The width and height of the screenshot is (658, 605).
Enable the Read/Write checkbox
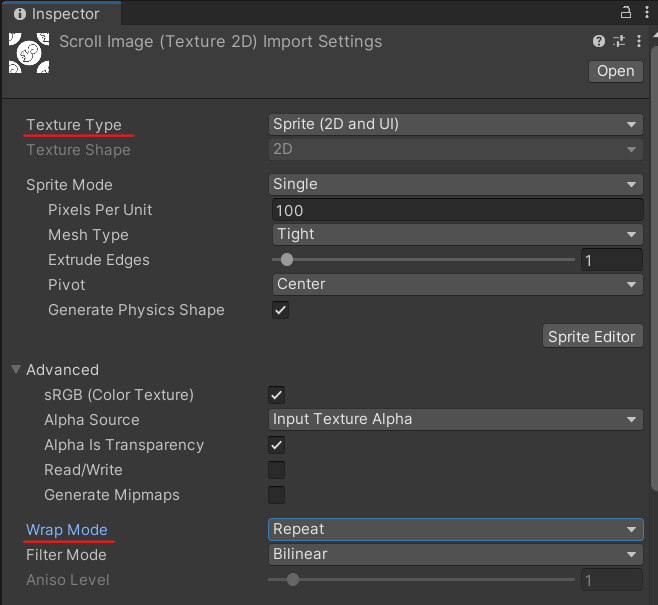tap(277, 470)
